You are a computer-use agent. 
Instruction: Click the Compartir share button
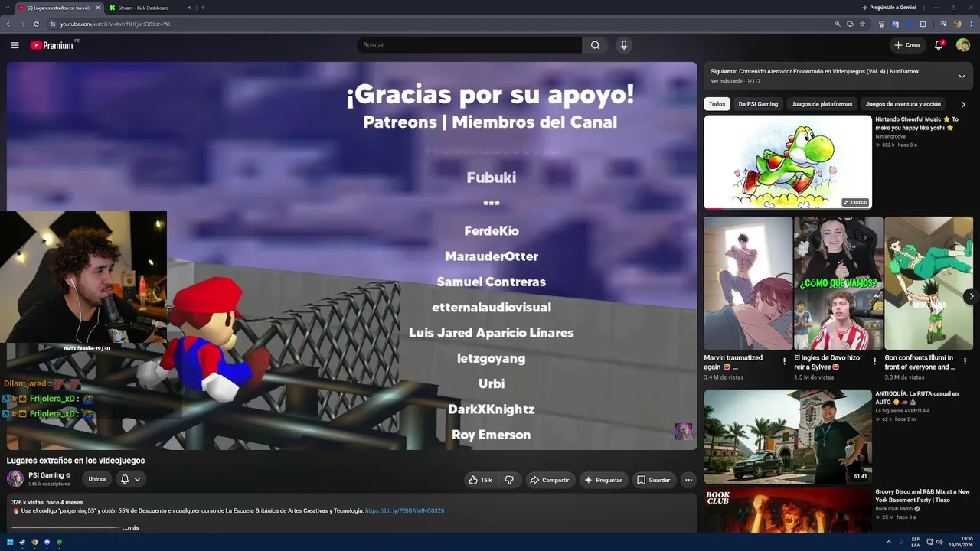[550, 480]
